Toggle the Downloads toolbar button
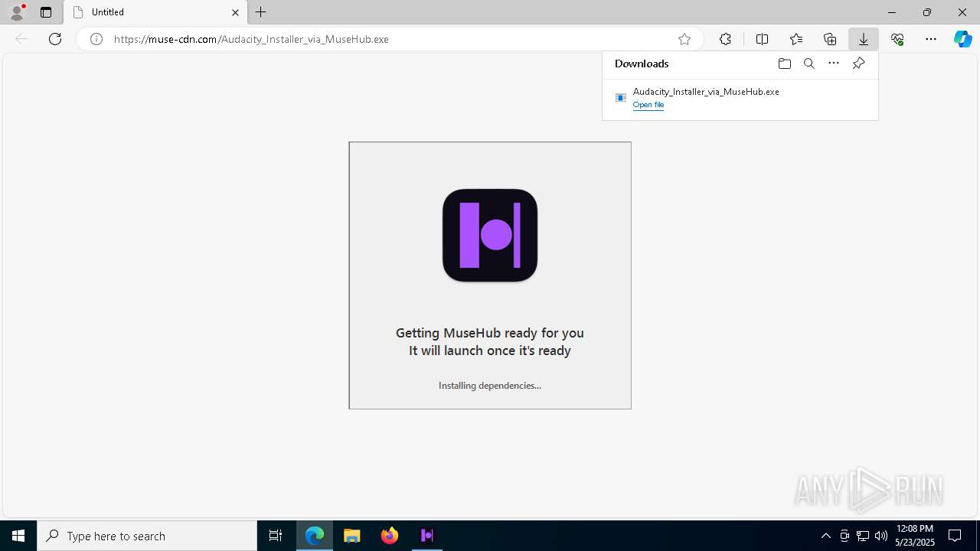This screenshot has height=551, width=980. point(864,39)
